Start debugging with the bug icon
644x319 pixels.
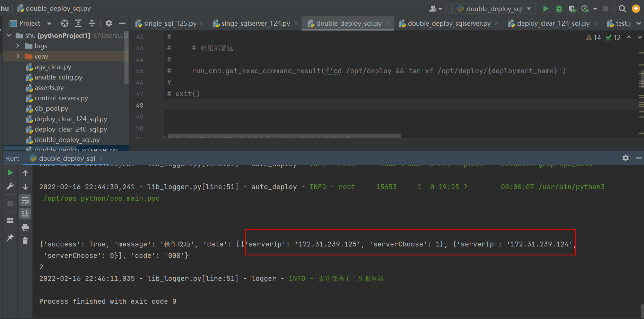(559, 9)
